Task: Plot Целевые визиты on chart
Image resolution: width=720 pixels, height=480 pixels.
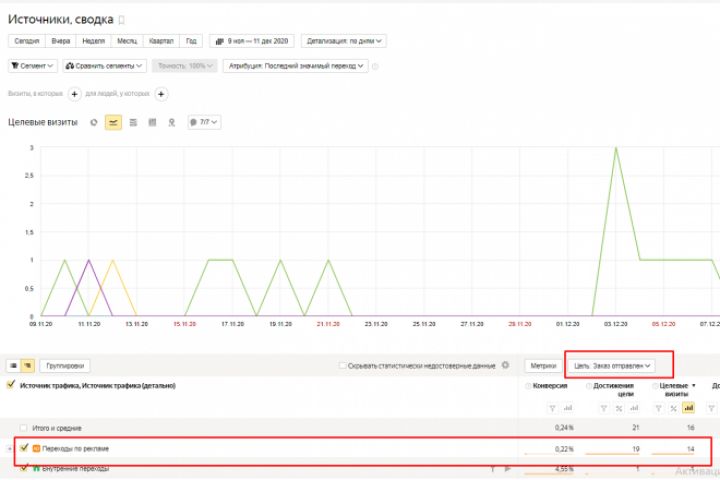Action: (x=688, y=408)
